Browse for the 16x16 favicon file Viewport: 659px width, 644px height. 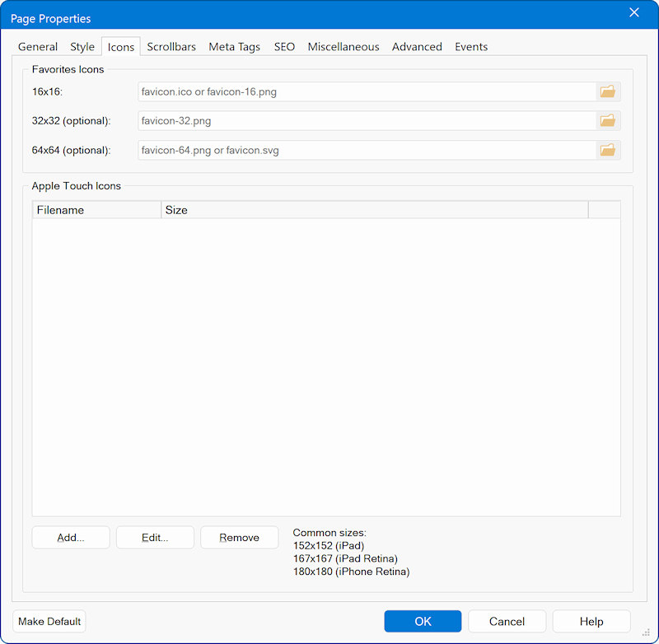(608, 92)
